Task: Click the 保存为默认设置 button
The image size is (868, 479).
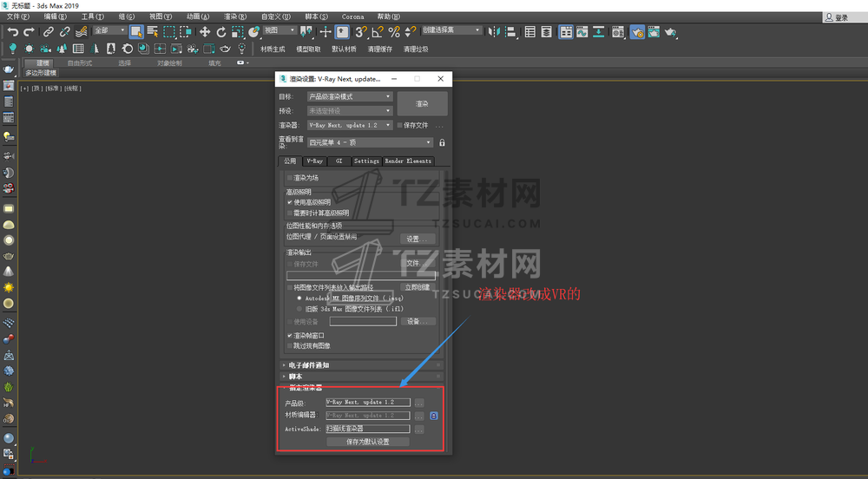Action: click(x=367, y=442)
